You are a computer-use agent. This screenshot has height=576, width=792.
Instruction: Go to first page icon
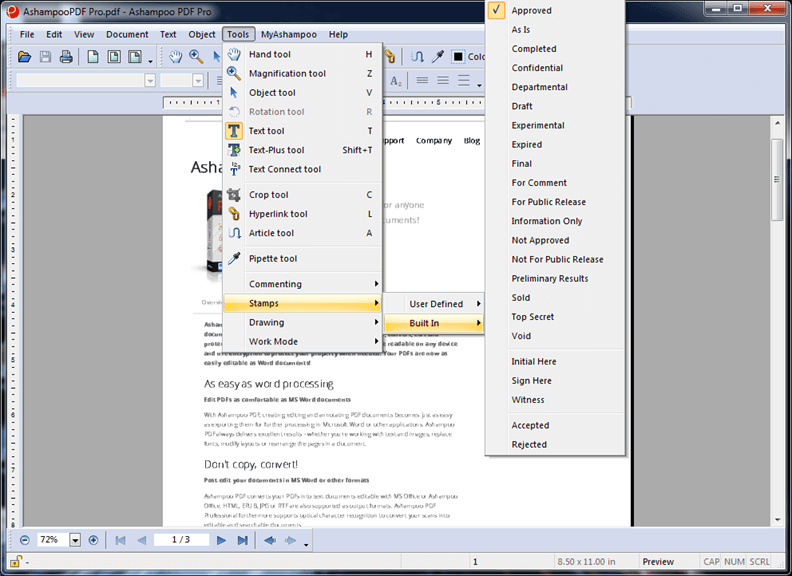click(x=120, y=540)
